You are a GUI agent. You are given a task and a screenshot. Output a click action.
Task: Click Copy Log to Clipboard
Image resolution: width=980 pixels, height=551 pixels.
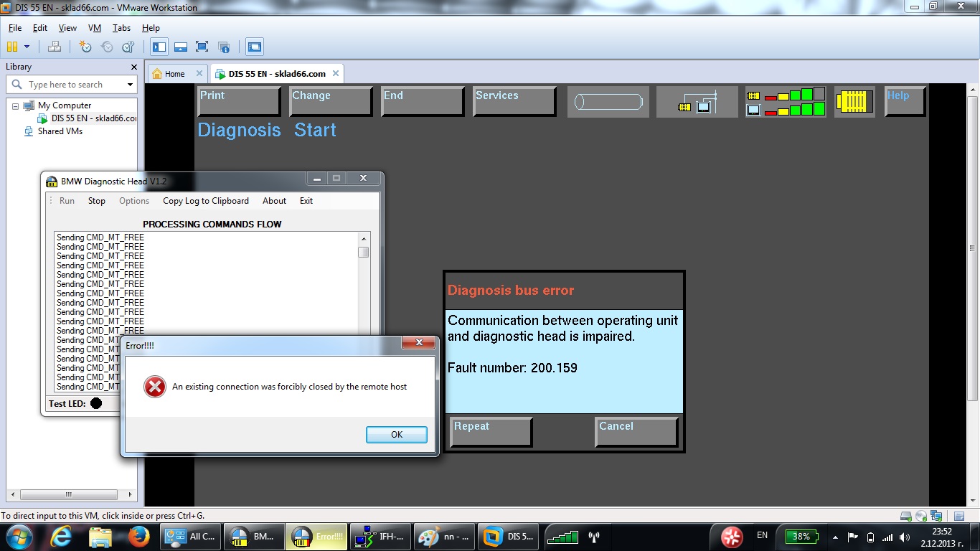(x=206, y=201)
